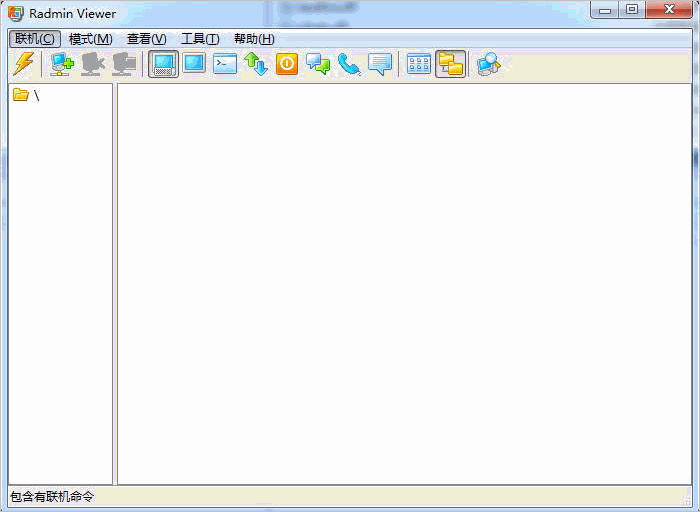Close the Radmin Viewer window
700x512 pixels.
point(669,10)
